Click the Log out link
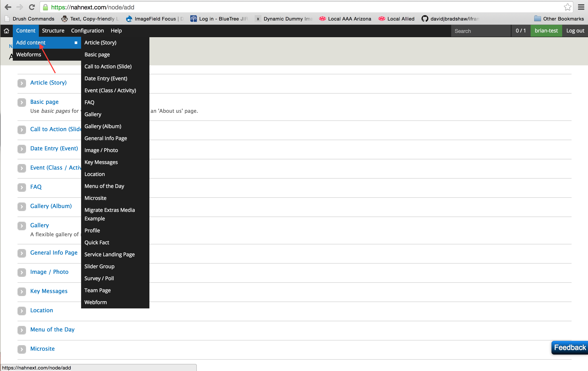 [575, 31]
